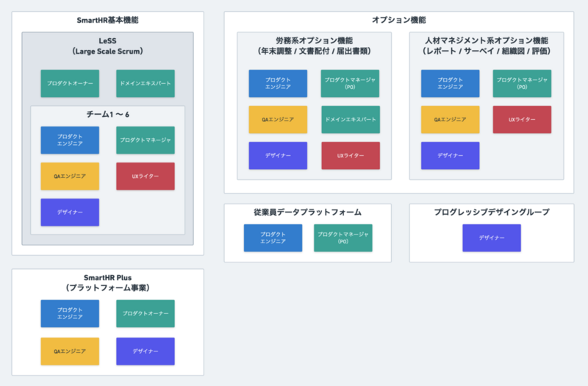
Task: Select QAエンジニア box under 労務系オプション機能
Action: coord(278,119)
